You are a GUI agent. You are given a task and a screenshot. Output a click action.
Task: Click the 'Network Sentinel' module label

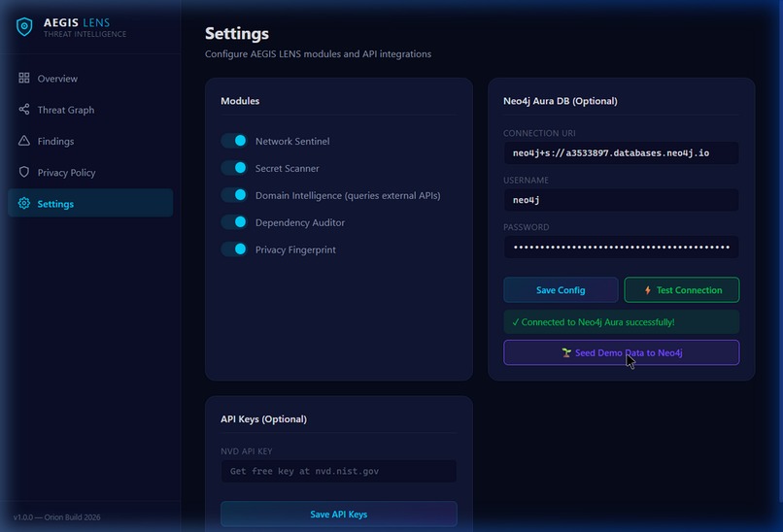[x=292, y=141]
